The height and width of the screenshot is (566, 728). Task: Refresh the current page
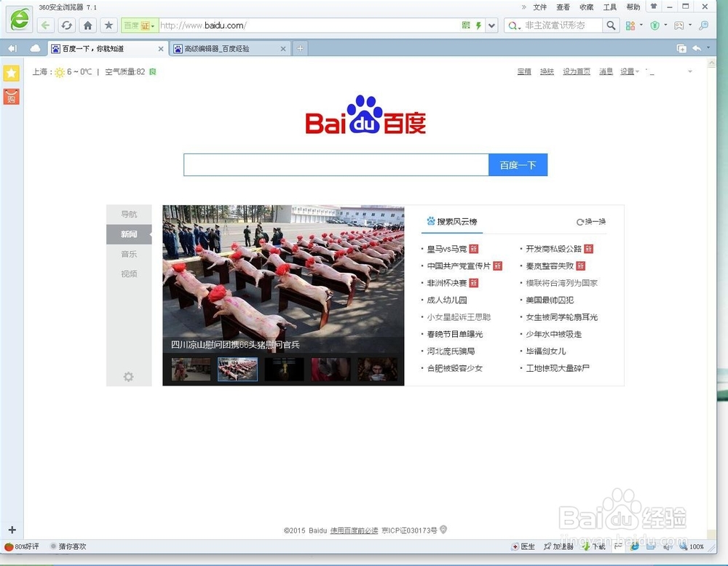(67, 24)
